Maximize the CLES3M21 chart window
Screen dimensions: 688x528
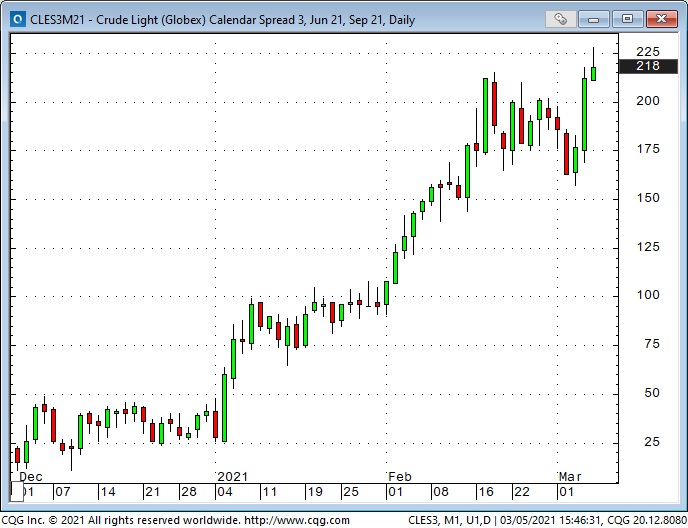click(x=627, y=19)
